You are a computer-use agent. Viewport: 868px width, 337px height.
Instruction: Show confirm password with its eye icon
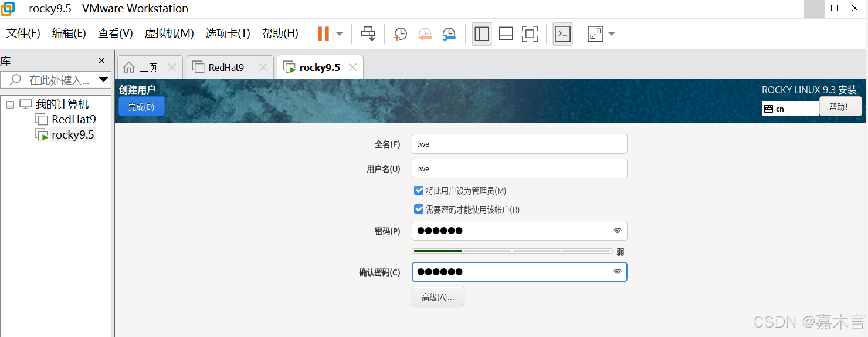point(617,272)
